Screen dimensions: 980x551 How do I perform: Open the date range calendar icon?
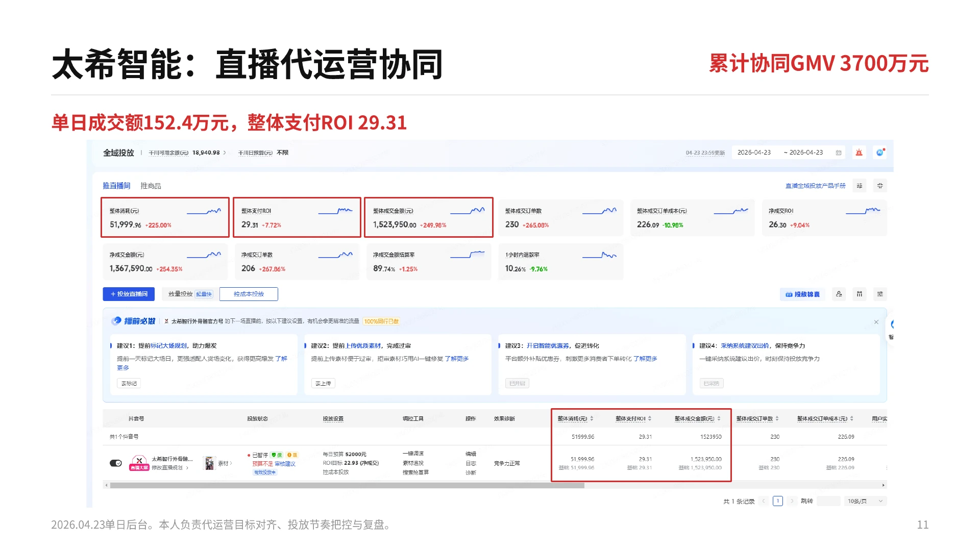click(x=838, y=153)
